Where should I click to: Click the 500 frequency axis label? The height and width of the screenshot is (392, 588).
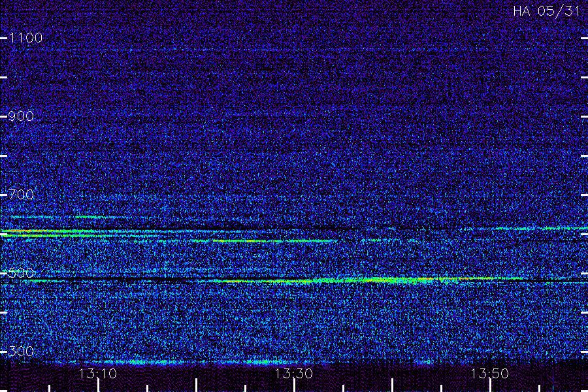(x=21, y=273)
